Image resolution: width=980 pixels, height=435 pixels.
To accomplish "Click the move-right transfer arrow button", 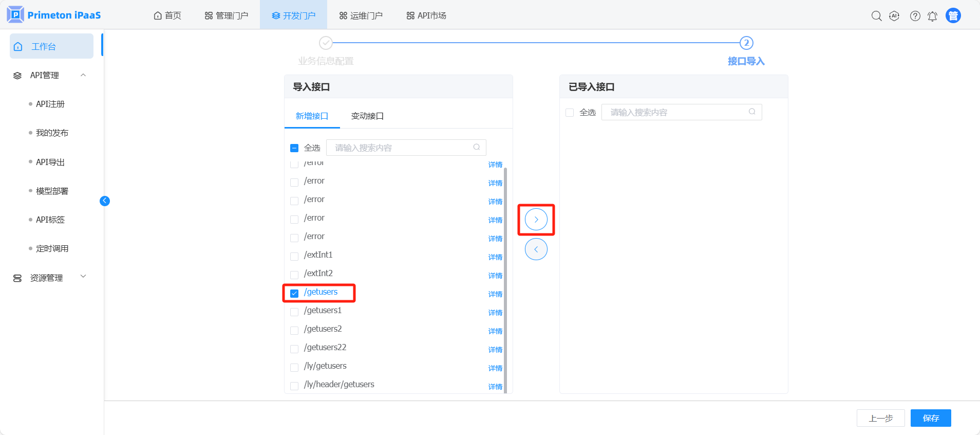I will click(x=536, y=220).
